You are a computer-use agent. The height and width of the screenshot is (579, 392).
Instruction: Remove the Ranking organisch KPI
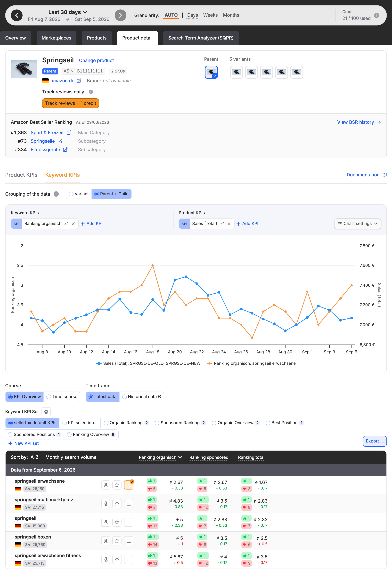click(x=73, y=224)
